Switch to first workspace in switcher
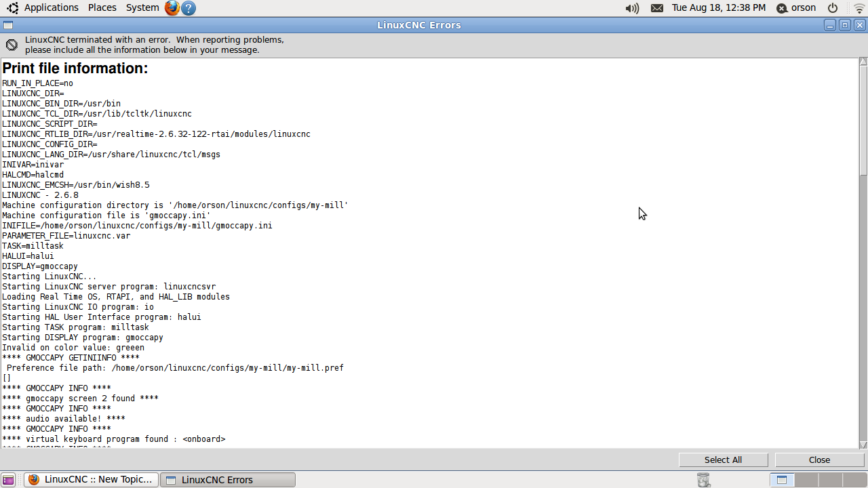The height and width of the screenshot is (488, 868). coord(782,480)
